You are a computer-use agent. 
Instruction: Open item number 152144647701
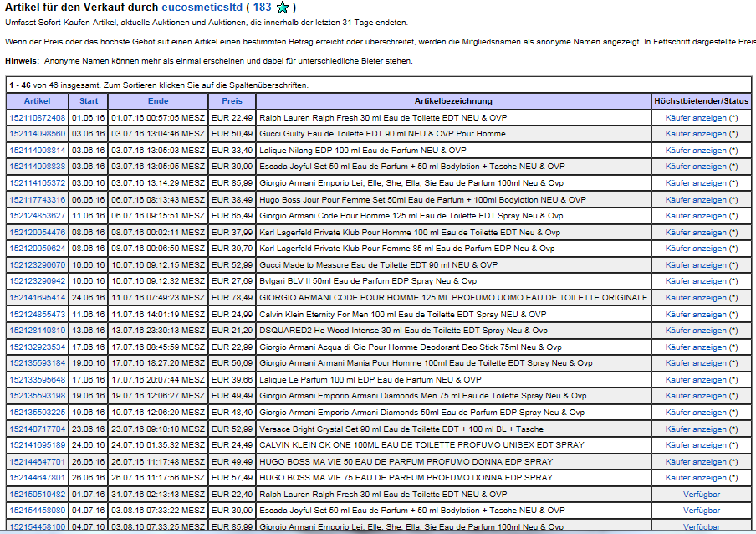tap(38, 462)
